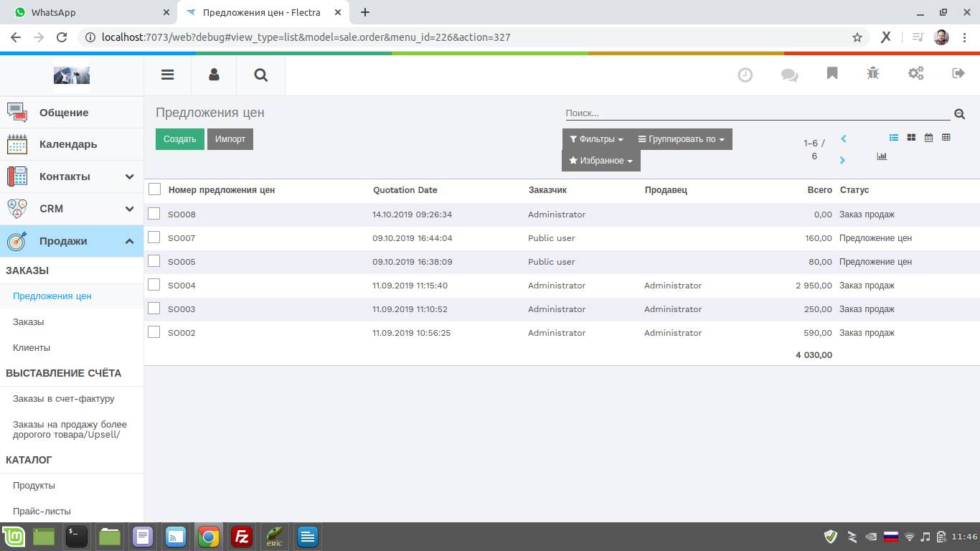The height and width of the screenshot is (551, 980).
Task: Toggle the select-all checkbox in table header
Action: point(154,189)
